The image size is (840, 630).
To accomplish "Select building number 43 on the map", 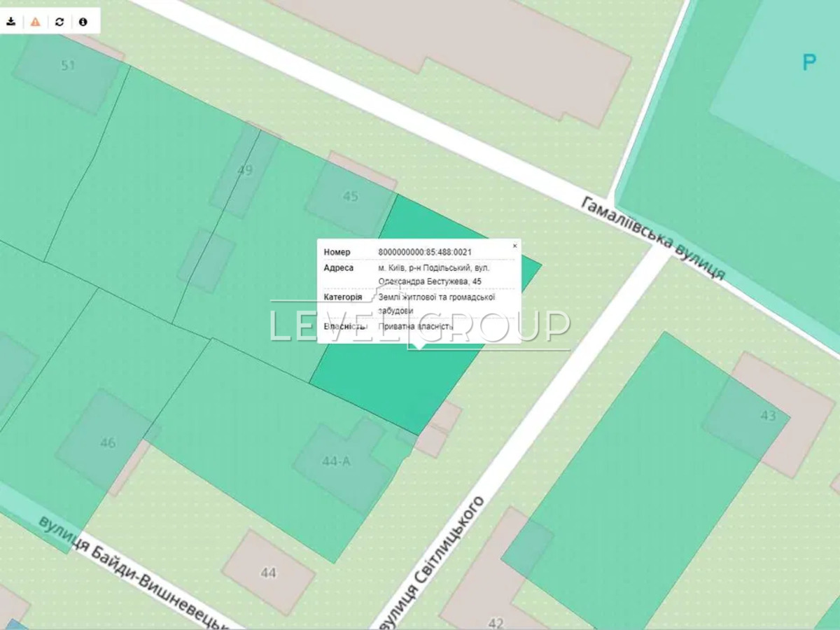I will [x=768, y=416].
